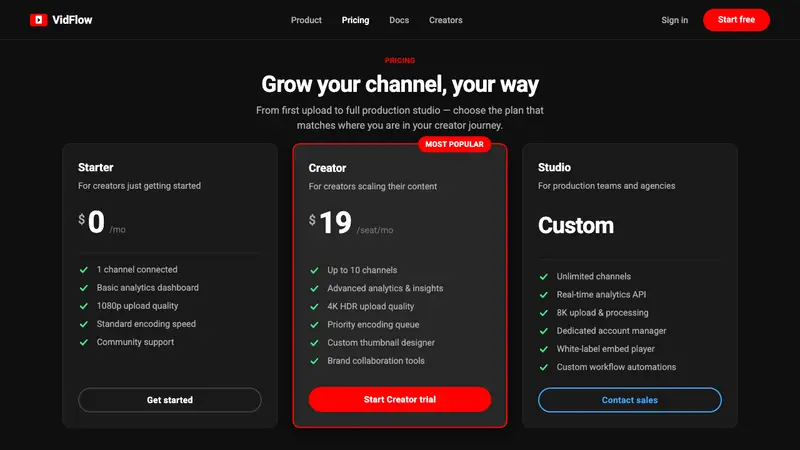Click 'Priority encoding queue' feature text
This screenshot has width=800, height=450.
(373, 324)
